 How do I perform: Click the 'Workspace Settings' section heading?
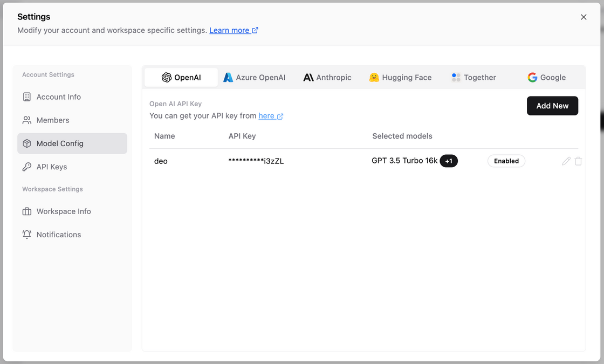click(52, 189)
